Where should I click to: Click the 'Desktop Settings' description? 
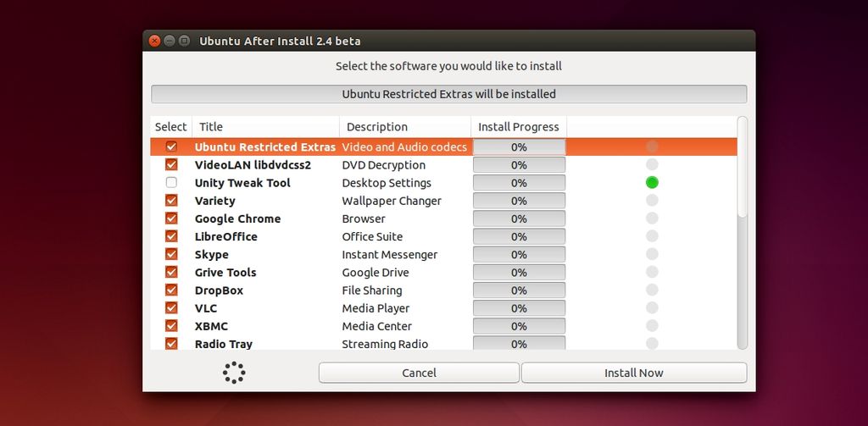(387, 183)
